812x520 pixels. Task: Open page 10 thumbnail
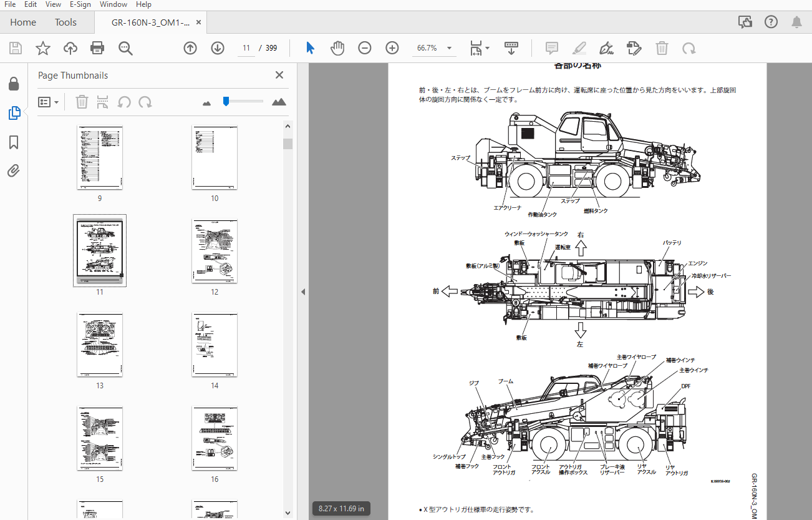pos(215,157)
